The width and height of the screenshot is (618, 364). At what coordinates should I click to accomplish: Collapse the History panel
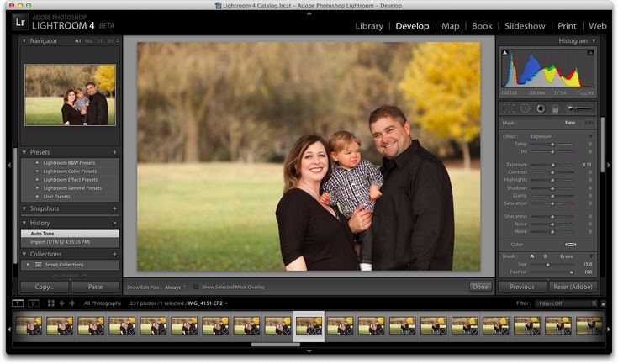[x=24, y=223]
